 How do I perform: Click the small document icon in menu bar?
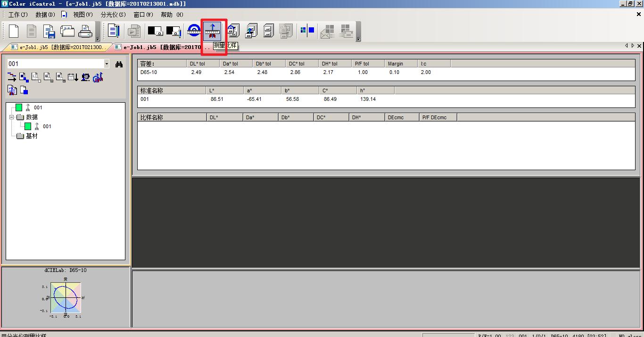coord(64,15)
